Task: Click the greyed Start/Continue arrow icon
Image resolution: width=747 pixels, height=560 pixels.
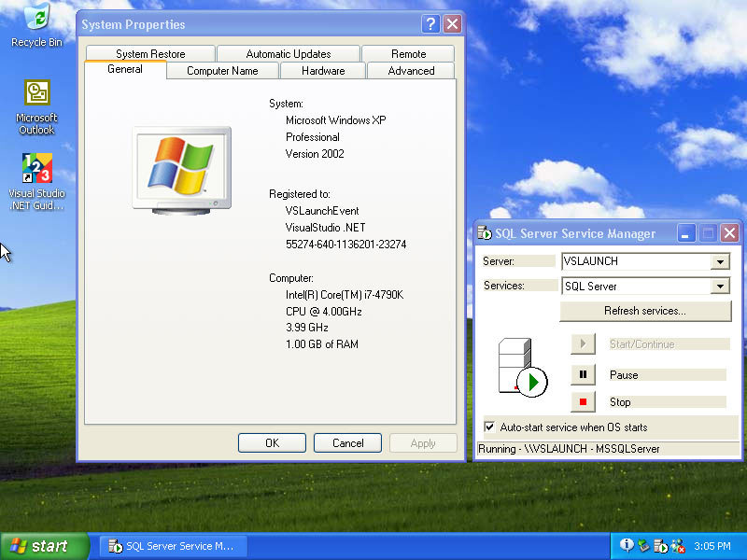Action: [583, 343]
